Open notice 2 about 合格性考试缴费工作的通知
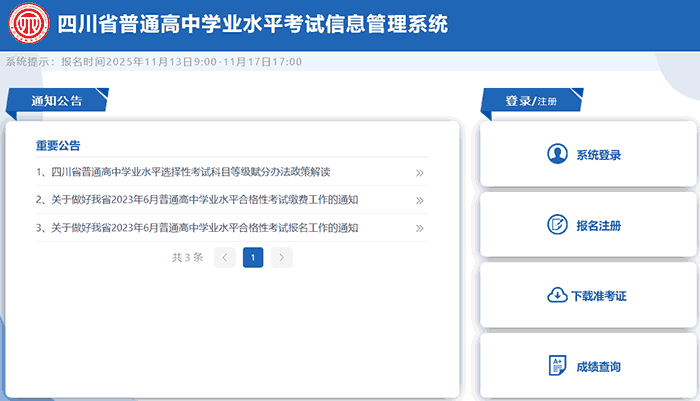 (197, 200)
